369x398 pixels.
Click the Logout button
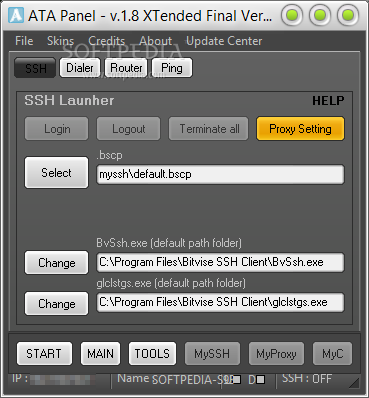(128, 129)
